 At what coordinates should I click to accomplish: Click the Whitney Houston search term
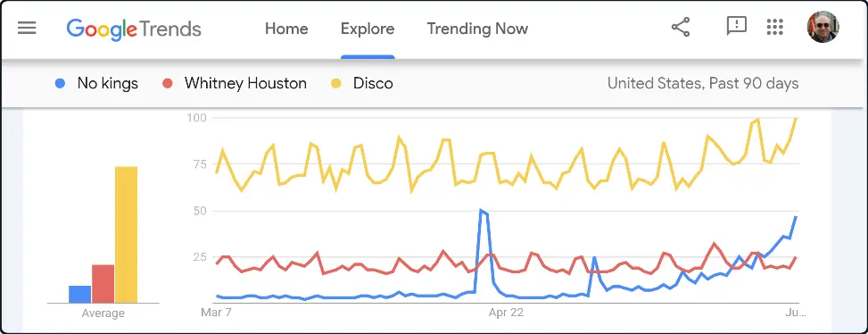point(245,84)
